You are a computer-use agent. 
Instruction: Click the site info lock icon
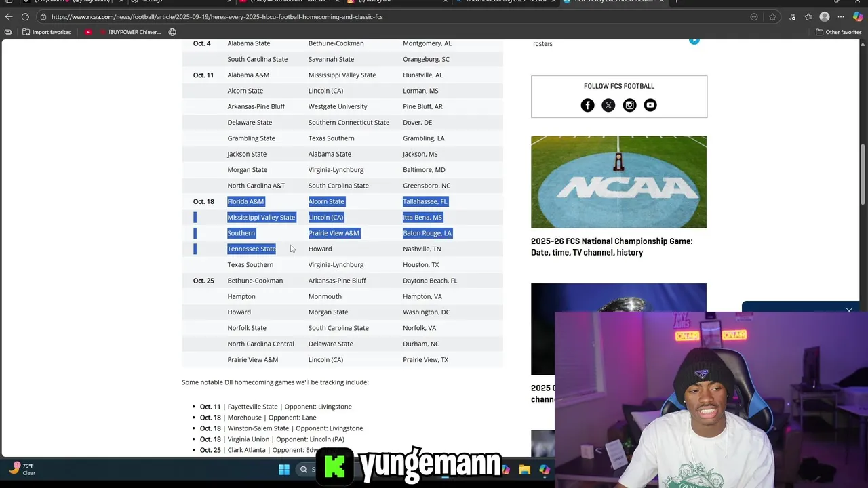[x=43, y=17]
